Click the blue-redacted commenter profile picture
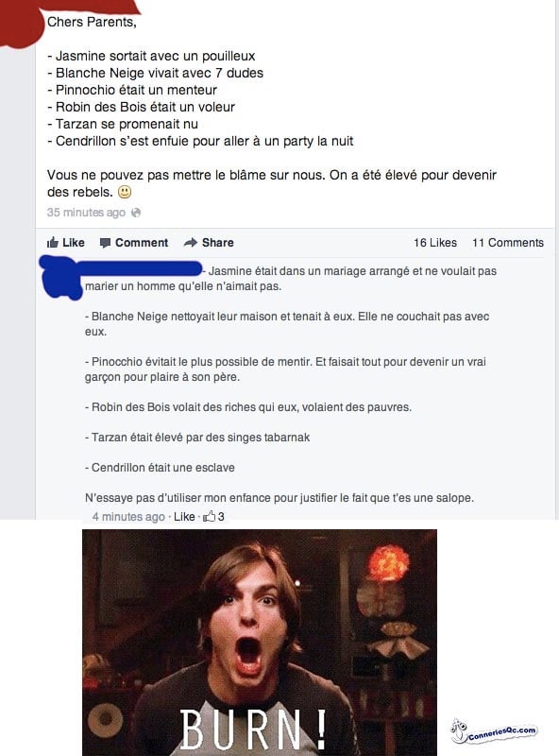The width and height of the screenshot is (559, 756). (60, 278)
